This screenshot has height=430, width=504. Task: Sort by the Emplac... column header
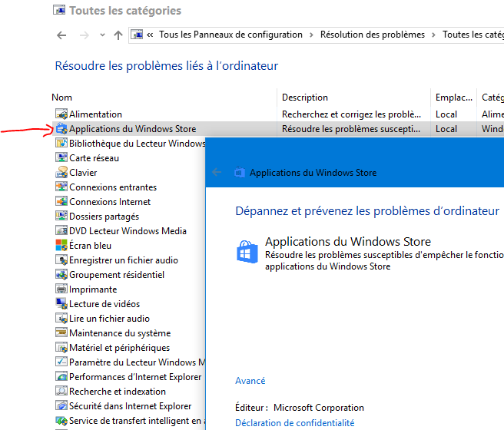454,98
